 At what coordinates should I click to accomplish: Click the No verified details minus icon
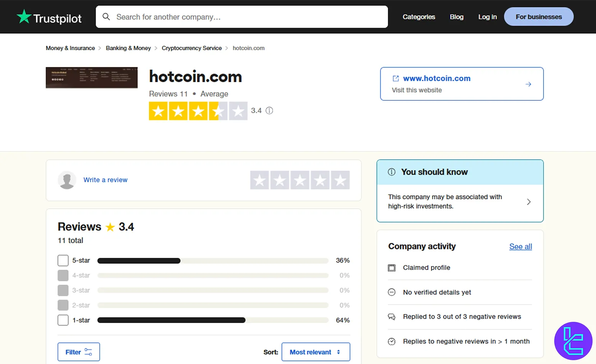[391, 292]
